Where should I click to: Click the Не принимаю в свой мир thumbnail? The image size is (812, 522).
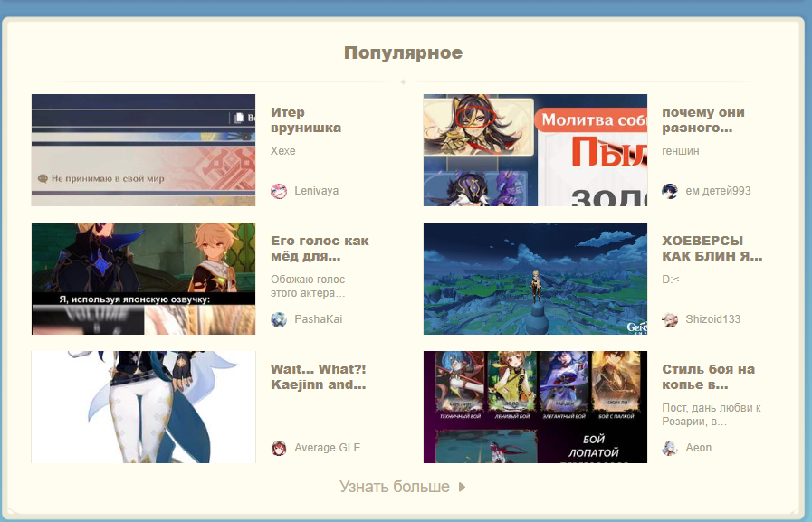(x=143, y=150)
